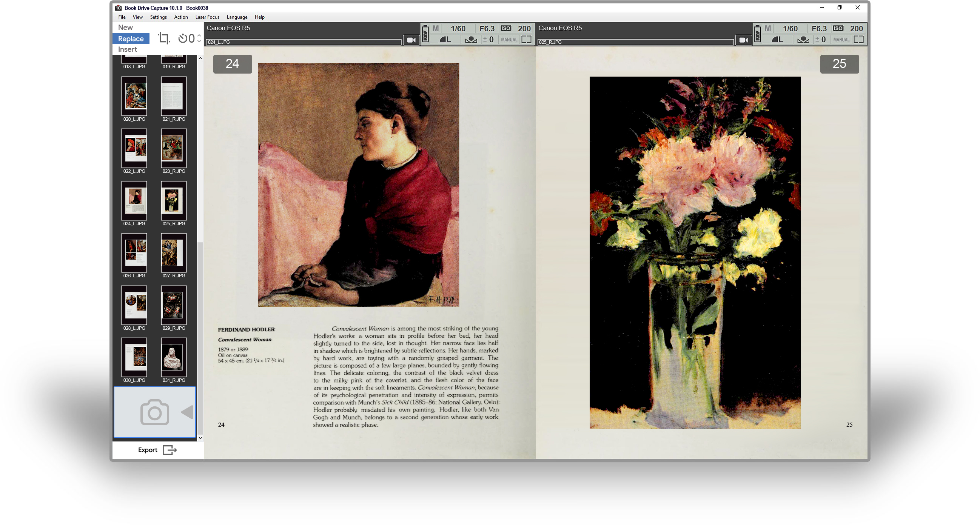The image size is (980, 529).
Task: Change right camera ISO 200 value
Action: (856, 29)
